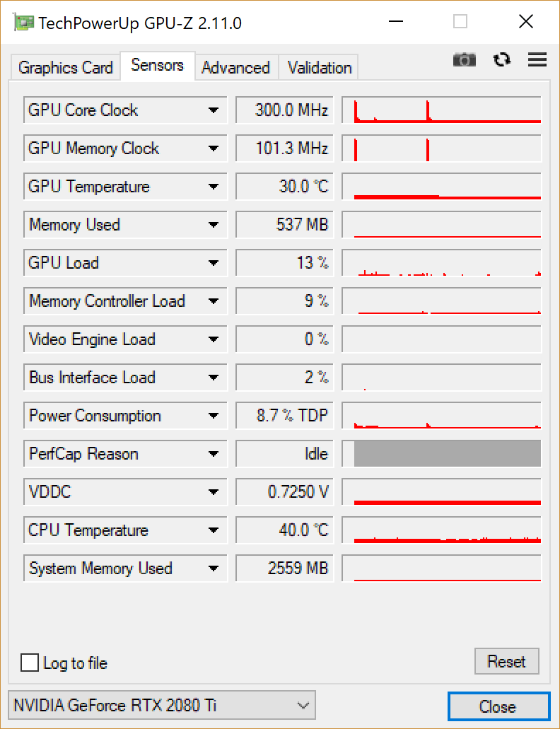Open the CPU Temperature dropdown arrow
Image resolution: width=560 pixels, height=729 pixels.
coord(213,530)
